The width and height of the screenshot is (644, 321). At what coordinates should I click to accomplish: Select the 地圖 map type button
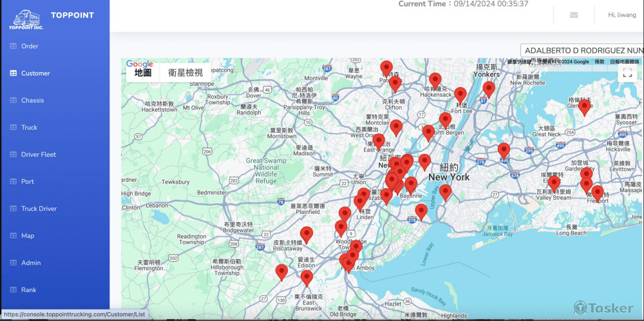point(143,73)
